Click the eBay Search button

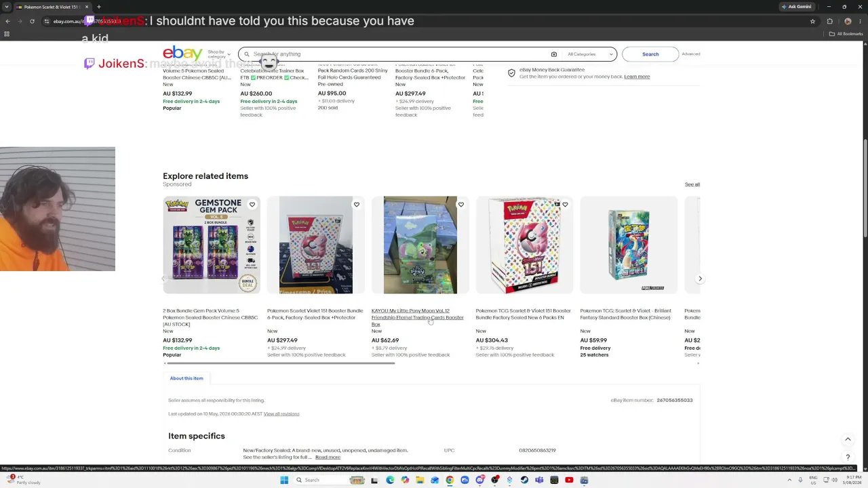(650, 54)
